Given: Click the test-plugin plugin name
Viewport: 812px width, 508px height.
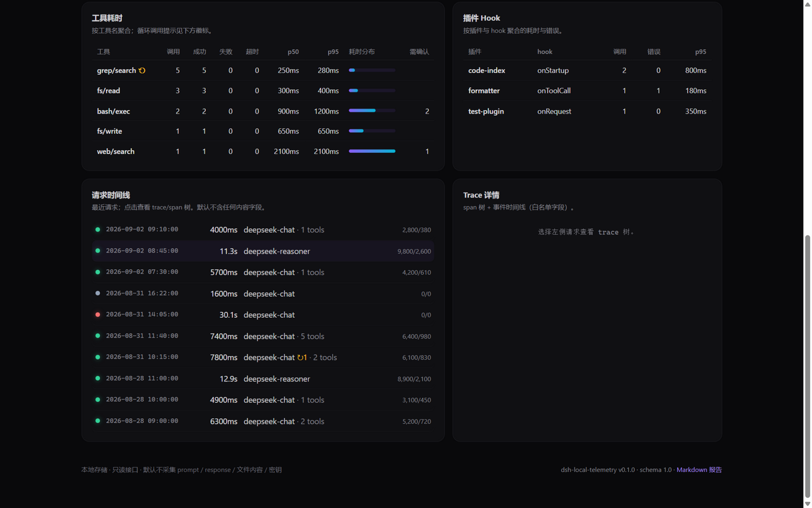Looking at the screenshot, I should tap(486, 111).
